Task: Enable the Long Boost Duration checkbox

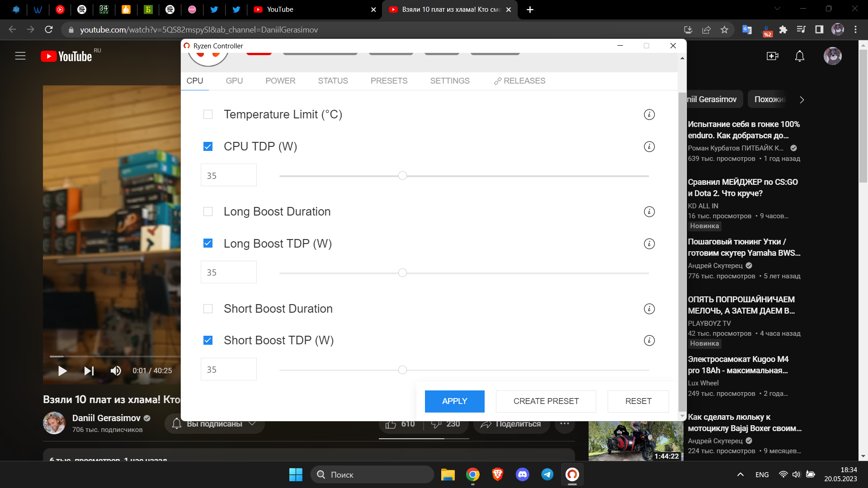Action: tap(209, 211)
